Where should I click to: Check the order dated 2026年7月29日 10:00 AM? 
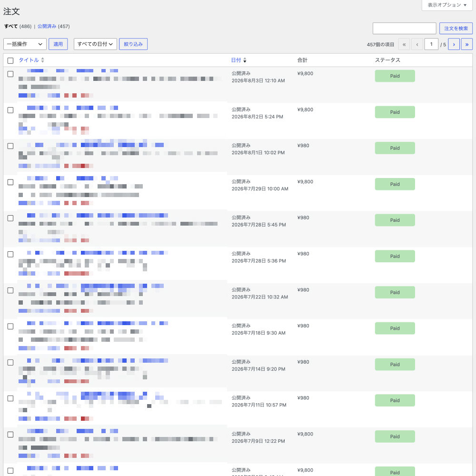[10, 182]
